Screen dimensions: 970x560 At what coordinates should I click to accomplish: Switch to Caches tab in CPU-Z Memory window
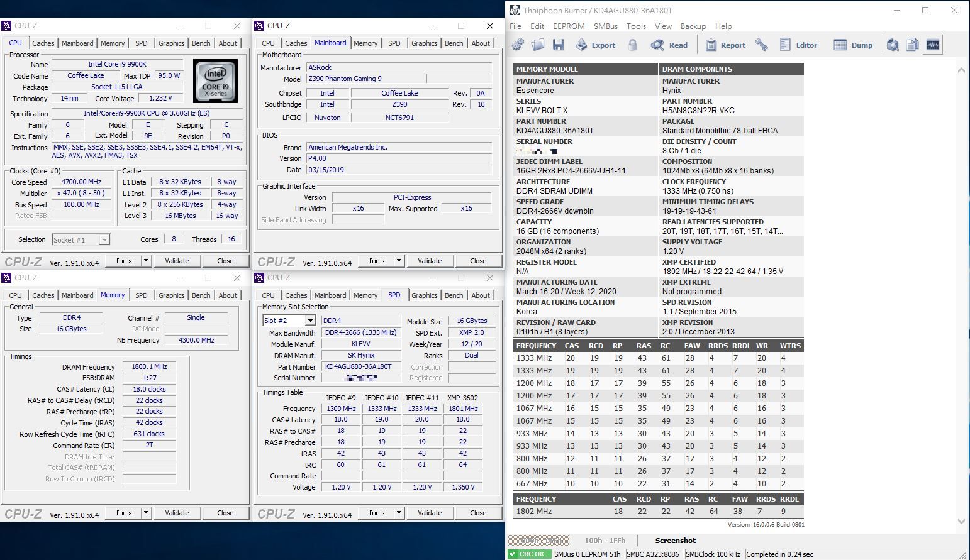pyautogui.click(x=43, y=295)
